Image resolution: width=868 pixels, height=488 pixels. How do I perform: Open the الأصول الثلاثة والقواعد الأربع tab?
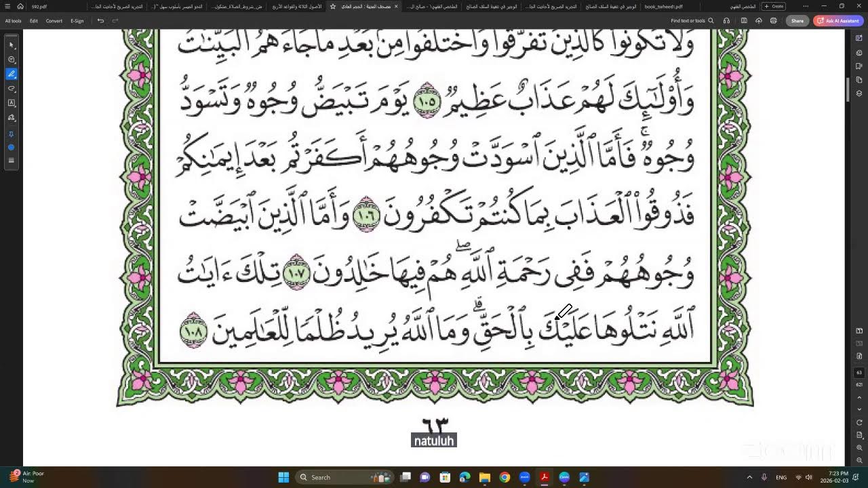coord(297,6)
